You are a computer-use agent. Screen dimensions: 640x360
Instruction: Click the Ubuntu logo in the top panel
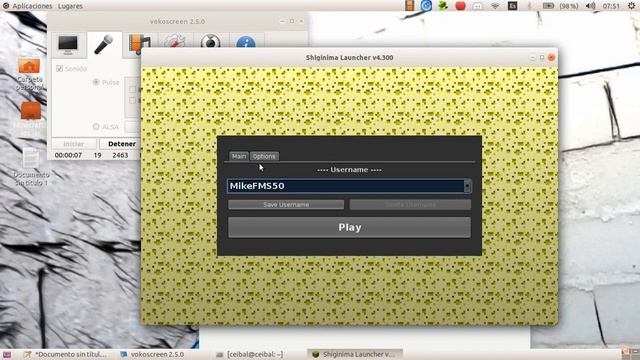pyautogui.click(x=5, y=6)
